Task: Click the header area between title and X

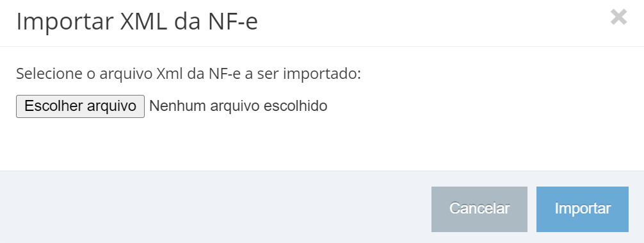Action: (431, 22)
